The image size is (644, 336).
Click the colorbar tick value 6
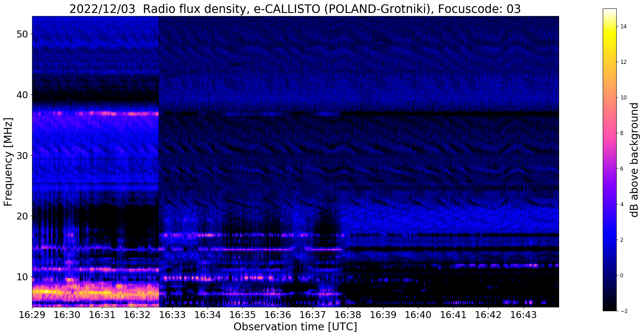pyautogui.click(x=621, y=169)
